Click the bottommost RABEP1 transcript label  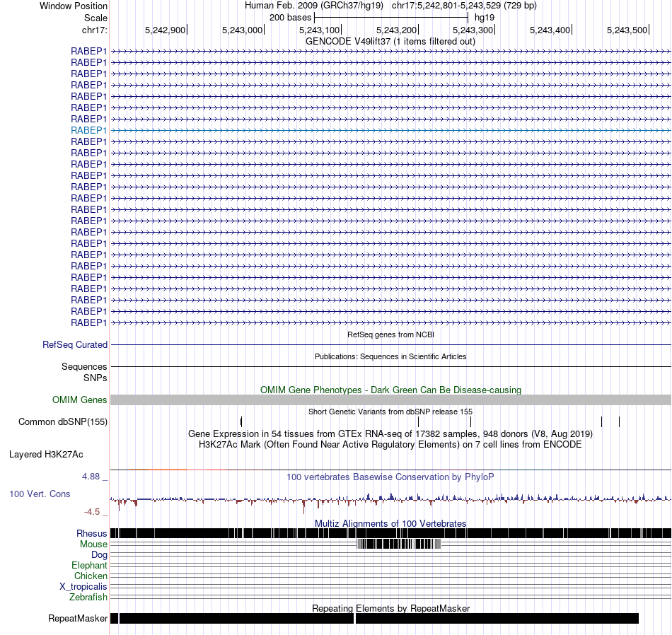[x=88, y=322]
